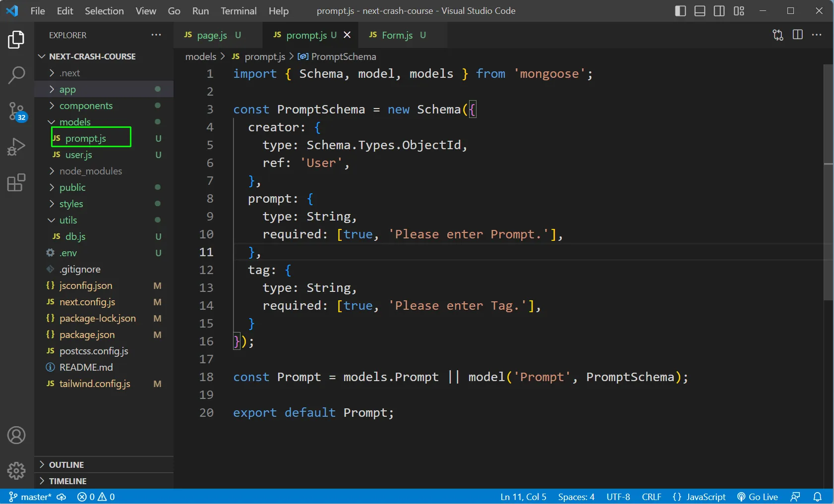
Task: Open postcss.config.js file
Action: click(x=104, y=351)
